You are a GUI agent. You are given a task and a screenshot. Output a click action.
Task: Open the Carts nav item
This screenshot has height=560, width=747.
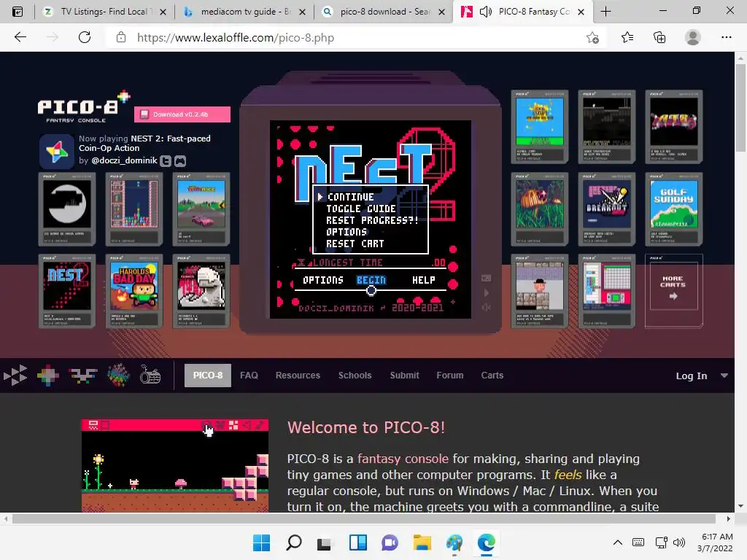492,376
